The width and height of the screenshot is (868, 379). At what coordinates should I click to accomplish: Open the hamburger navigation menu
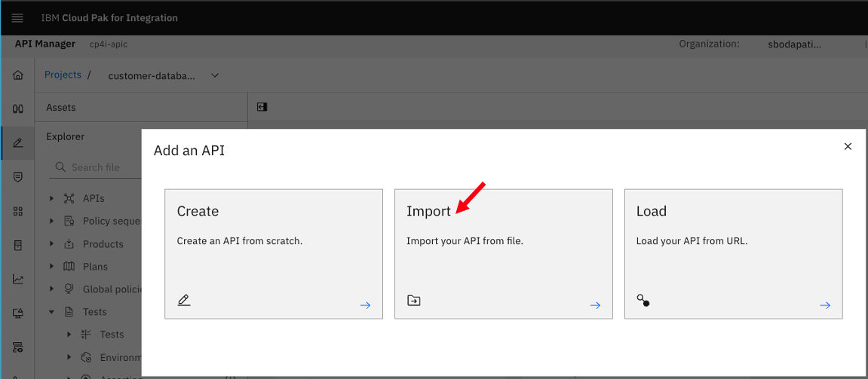(17, 17)
